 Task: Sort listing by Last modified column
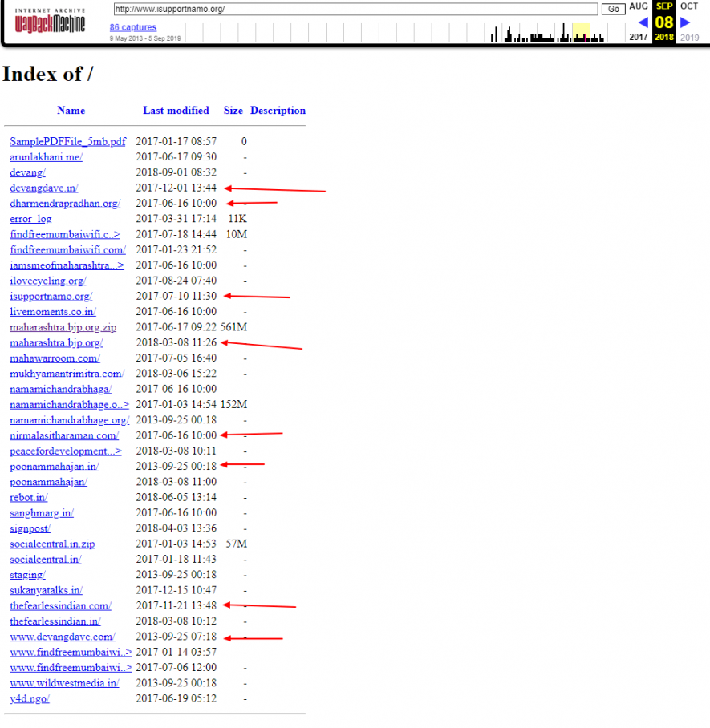(x=176, y=111)
